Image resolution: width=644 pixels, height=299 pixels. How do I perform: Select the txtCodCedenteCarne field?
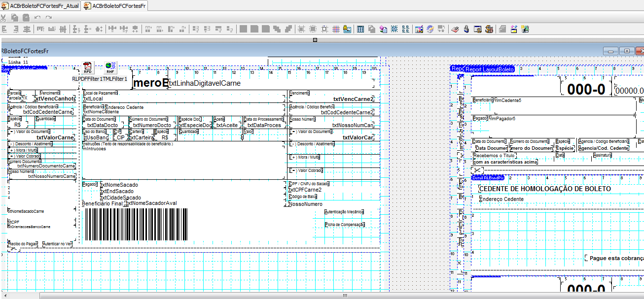pyautogui.click(x=48, y=112)
